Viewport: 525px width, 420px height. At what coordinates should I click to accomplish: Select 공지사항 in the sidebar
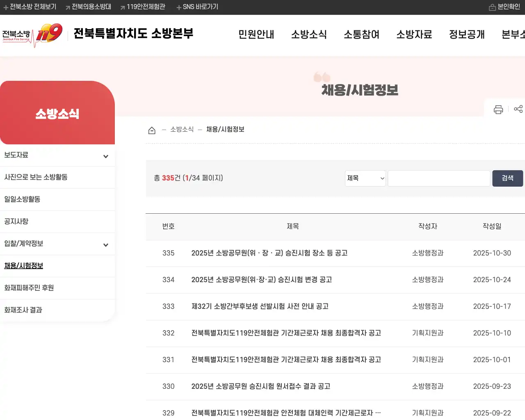coord(16,221)
